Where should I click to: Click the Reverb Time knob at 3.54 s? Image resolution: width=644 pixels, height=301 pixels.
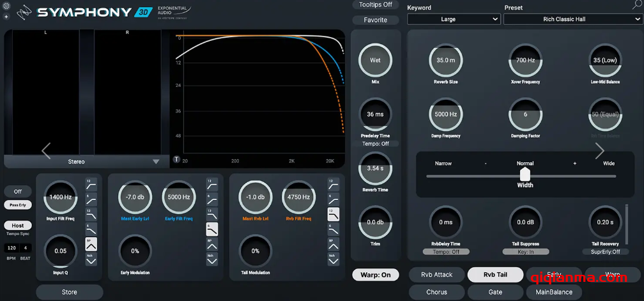pyautogui.click(x=376, y=168)
